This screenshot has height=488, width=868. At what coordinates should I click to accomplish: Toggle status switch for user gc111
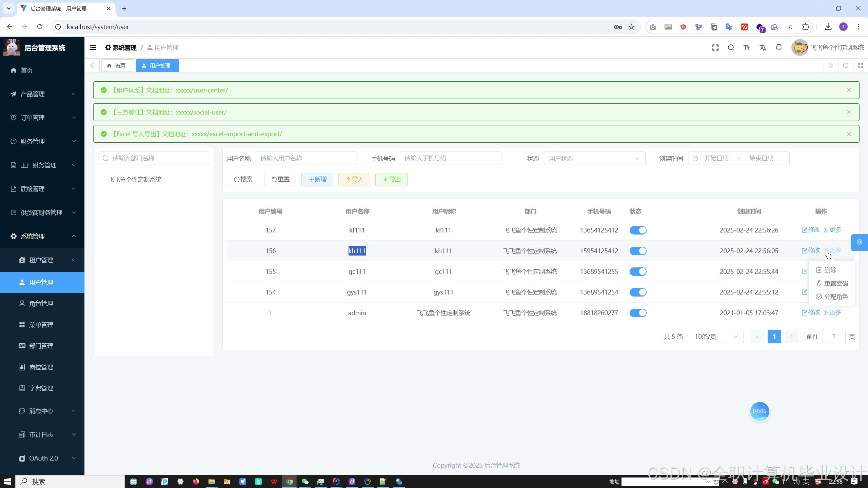click(638, 271)
